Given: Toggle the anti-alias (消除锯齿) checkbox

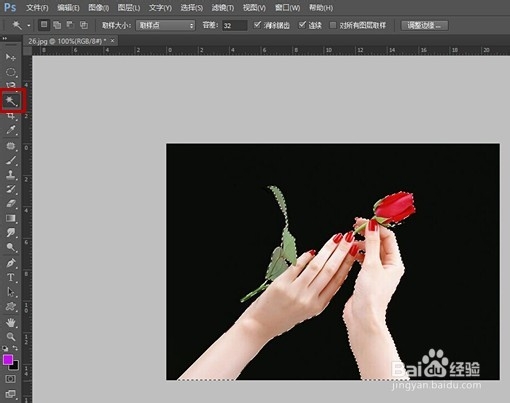Looking at the screenshot, I should 257,25.
